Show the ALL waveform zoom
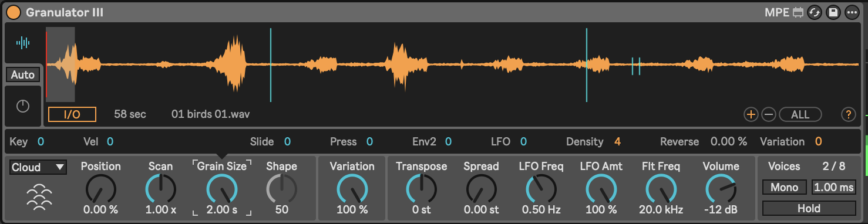Viewport: 868px width, 224px height. point(800,114)
